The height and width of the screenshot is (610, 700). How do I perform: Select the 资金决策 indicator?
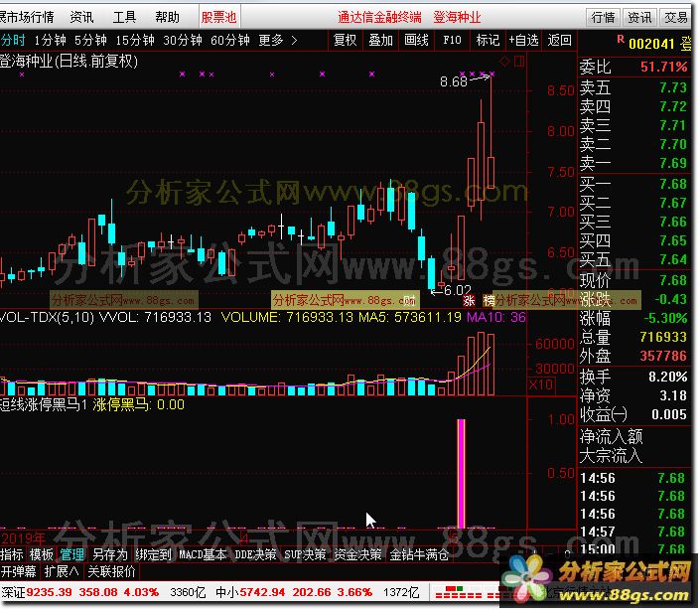pyautogui.click(x=357, y=554)
